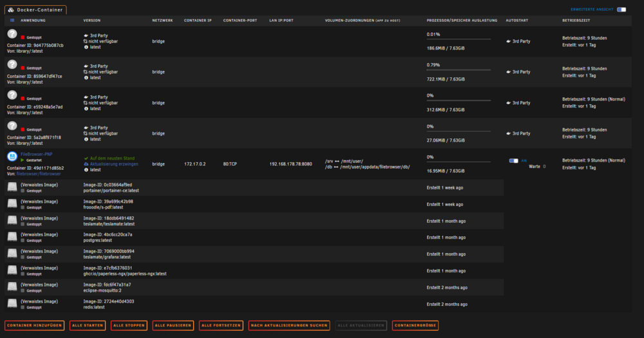Click the orphaned image icon for redis

tap(12, 304)
